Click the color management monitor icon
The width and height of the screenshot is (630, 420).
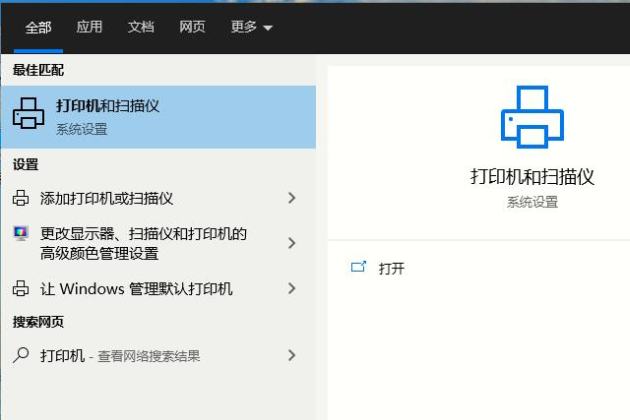click(20, 233)
